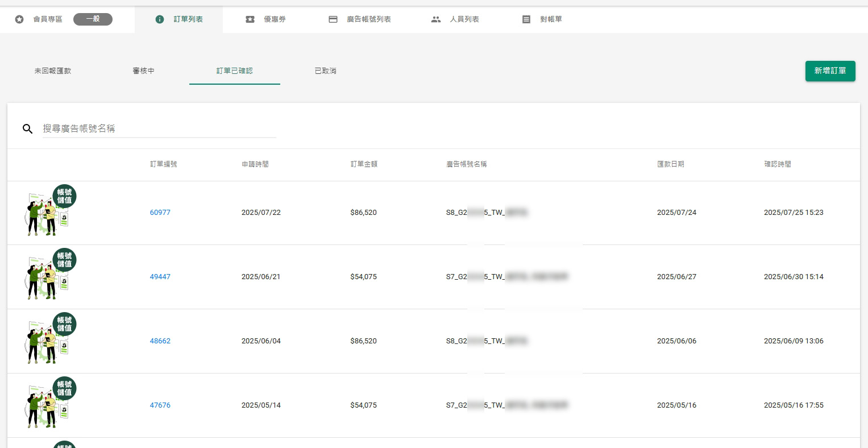
Task: Click the coupon ticket icon for 優惠券
Action: point(250,19)
